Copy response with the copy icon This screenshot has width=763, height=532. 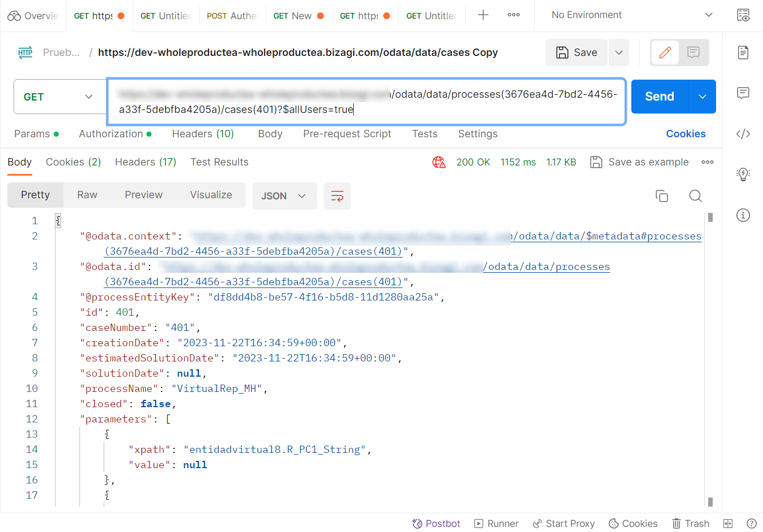[662, 196]
